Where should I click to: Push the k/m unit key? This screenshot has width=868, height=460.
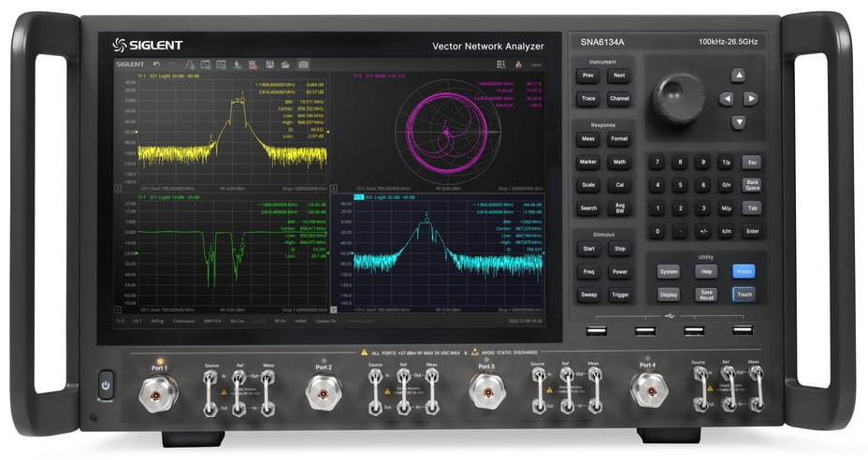coord(726,231)
